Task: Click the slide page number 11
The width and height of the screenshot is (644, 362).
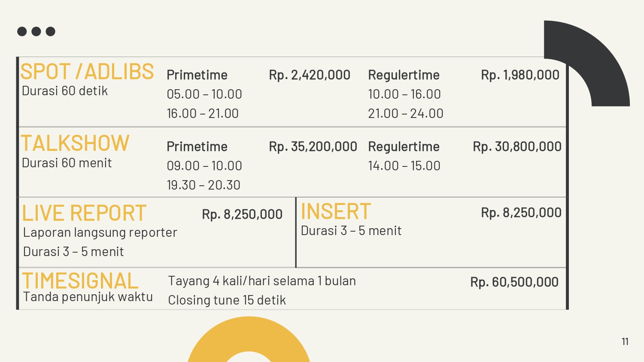Action: tap(625, 342)
